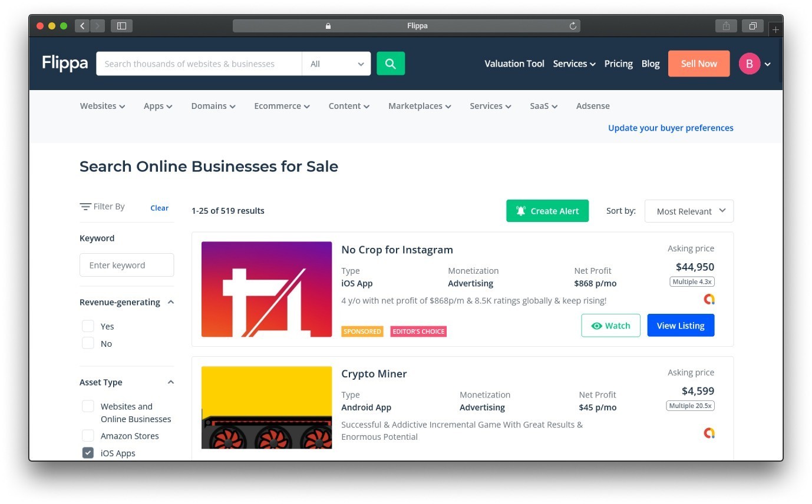Viewport: 812px width, 504px height.
Task: Open the Pricing link
Action: point(618,64)
